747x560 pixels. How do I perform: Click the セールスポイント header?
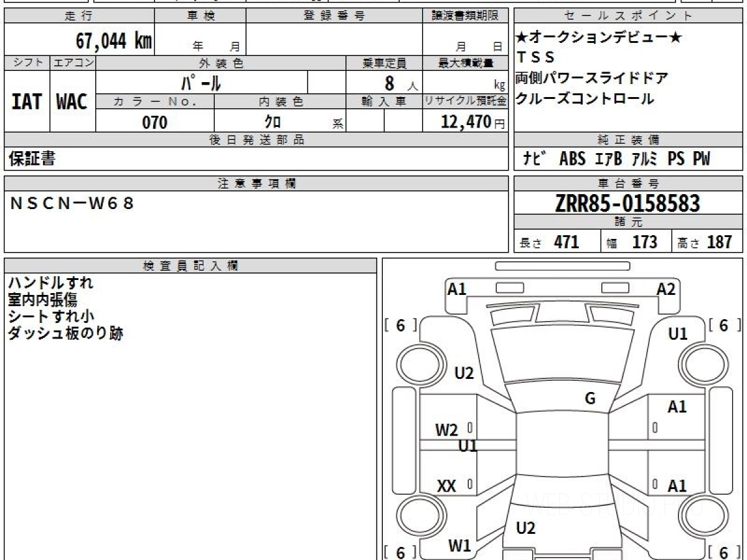629,16
